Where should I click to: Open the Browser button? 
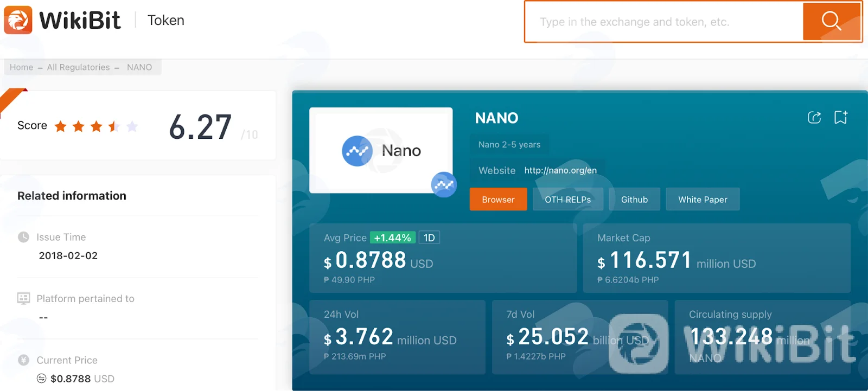tap(498, 200)
